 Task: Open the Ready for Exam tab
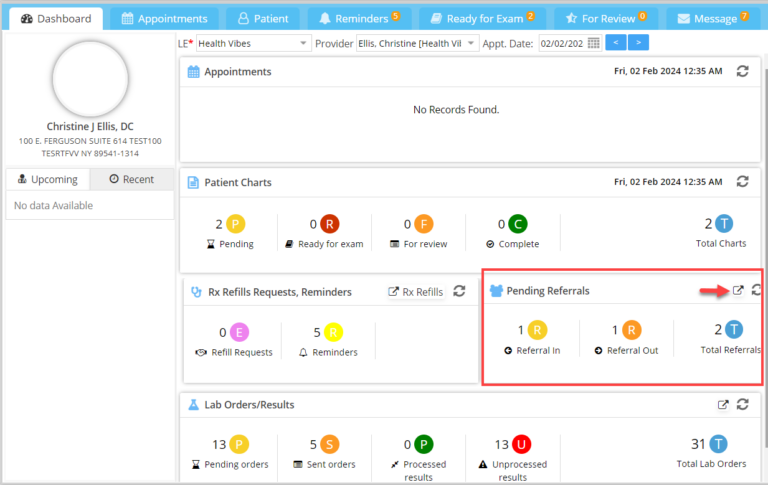click(482, 19)
